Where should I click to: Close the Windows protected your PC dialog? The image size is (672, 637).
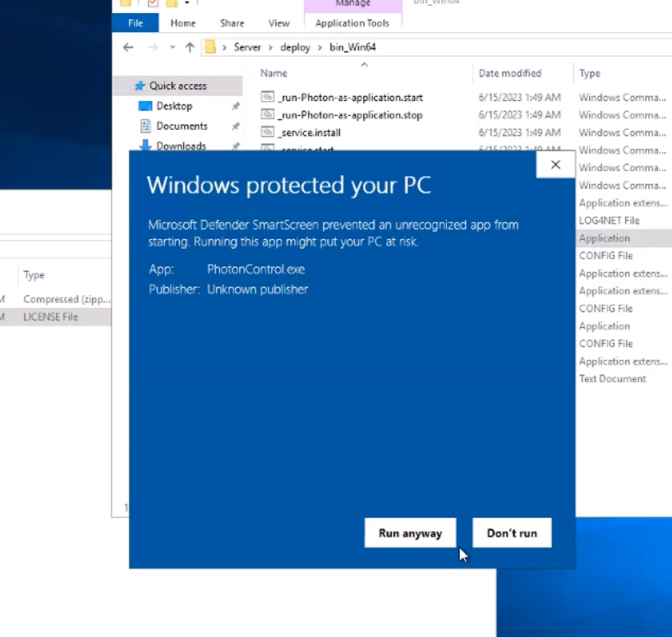tap(555, 164)
